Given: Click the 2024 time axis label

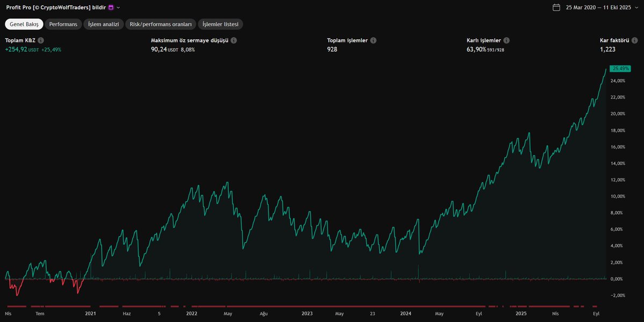Looking at the screenshot, I should (406, 314).
